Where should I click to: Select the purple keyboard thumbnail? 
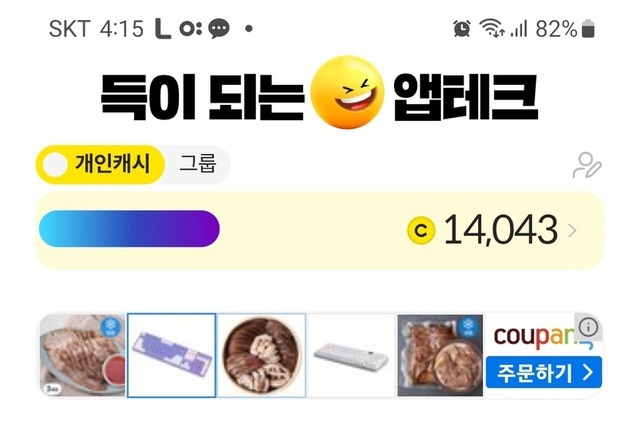tap(172, 356)
